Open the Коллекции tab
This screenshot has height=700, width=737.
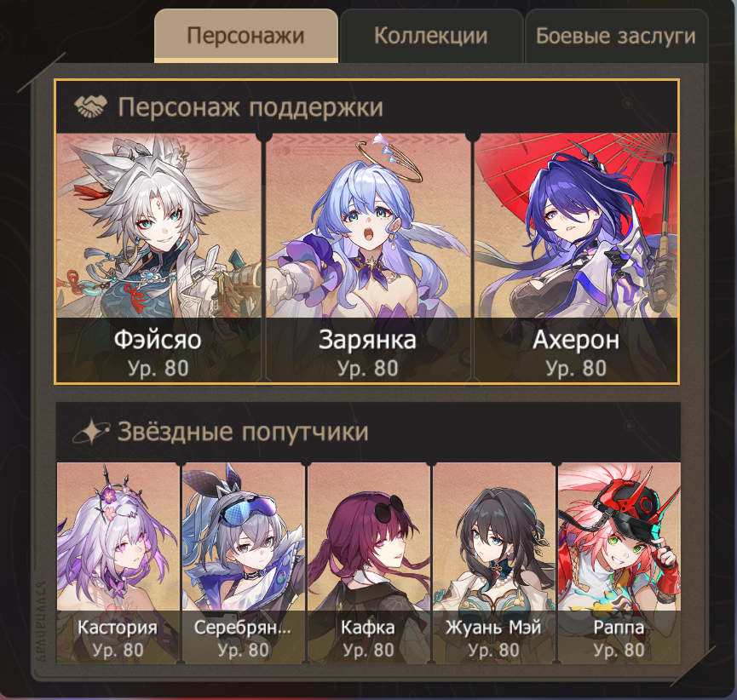431,36
